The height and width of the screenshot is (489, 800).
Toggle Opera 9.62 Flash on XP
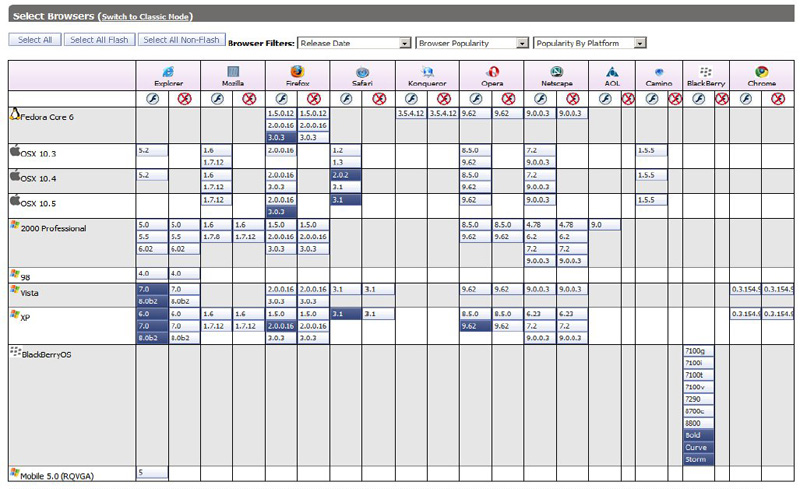click(476, 326)
